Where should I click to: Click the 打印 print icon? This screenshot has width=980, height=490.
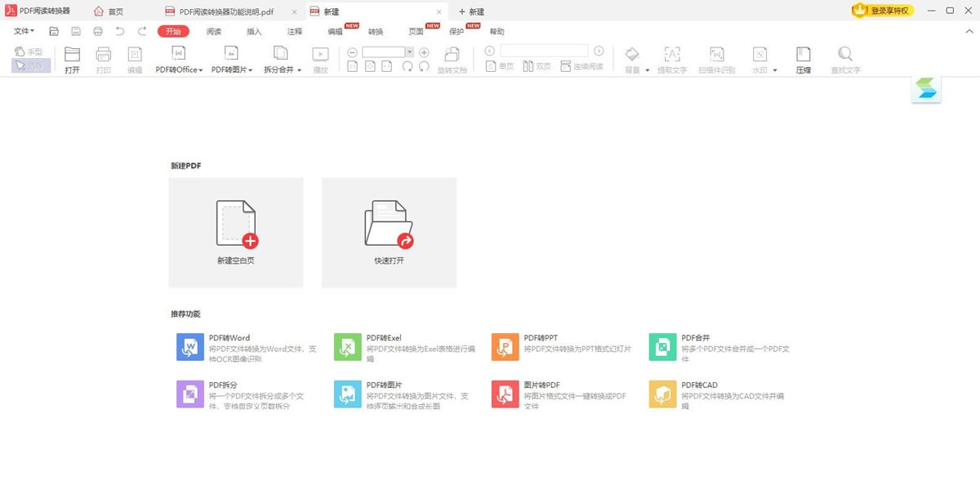point(103,59)
